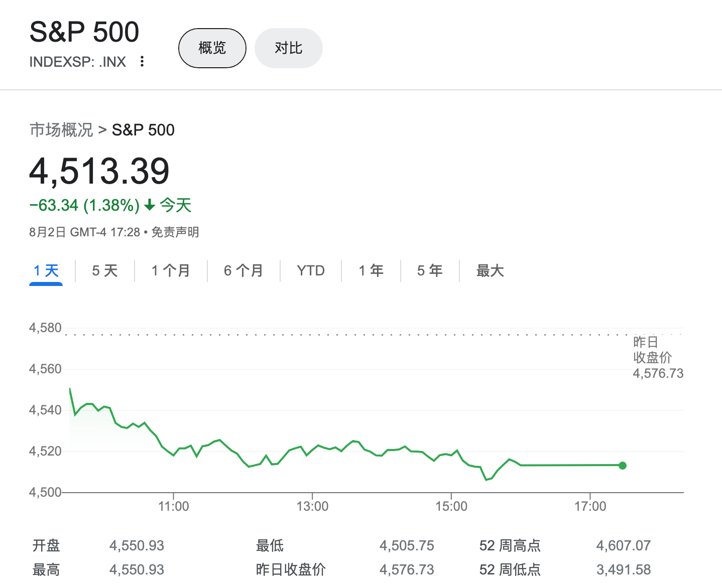Click the green endpoint dot on the chart
Image resolution: width=722 pixels, height=588 pixels.
(x=623, y=466)
